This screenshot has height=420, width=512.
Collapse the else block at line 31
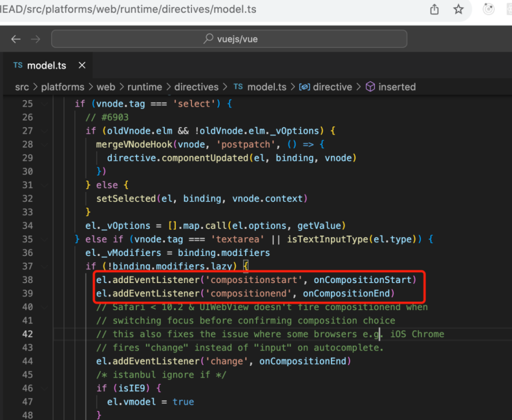point(44,185)
